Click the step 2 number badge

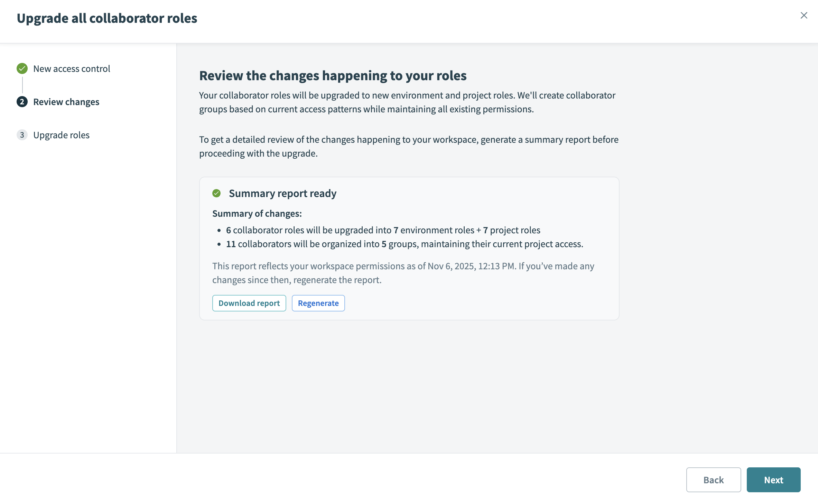[x=22, y=102]
